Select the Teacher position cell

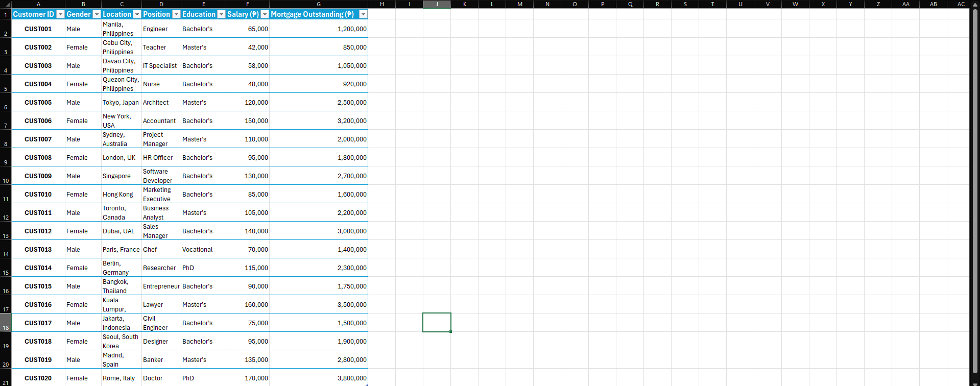161,47
